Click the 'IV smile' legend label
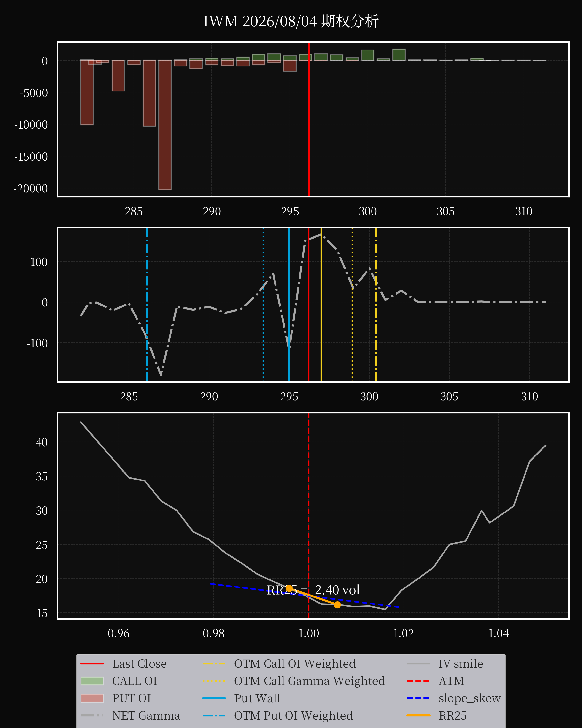Viewport: 582px width, 728px height. [x=461, y=663]
